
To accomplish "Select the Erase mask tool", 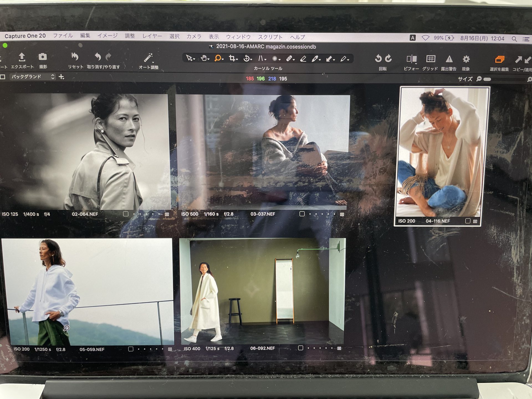I will pos(303,59).
